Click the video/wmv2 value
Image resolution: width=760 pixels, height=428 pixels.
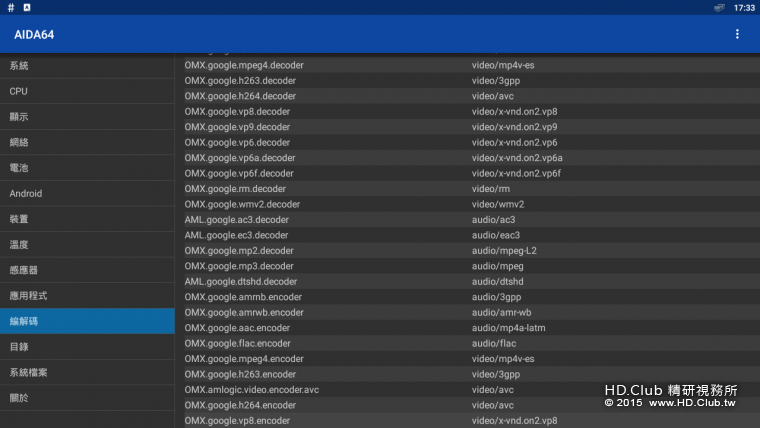[x=498, y=204]
